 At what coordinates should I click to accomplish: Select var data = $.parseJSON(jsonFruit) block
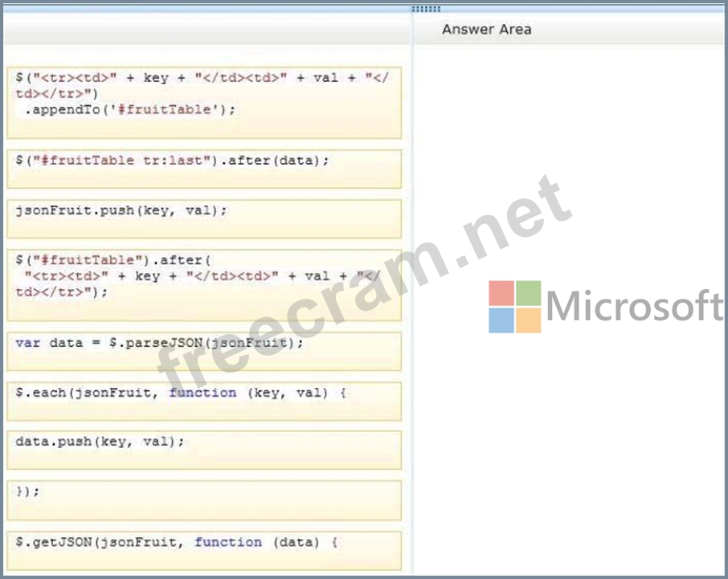204,351
